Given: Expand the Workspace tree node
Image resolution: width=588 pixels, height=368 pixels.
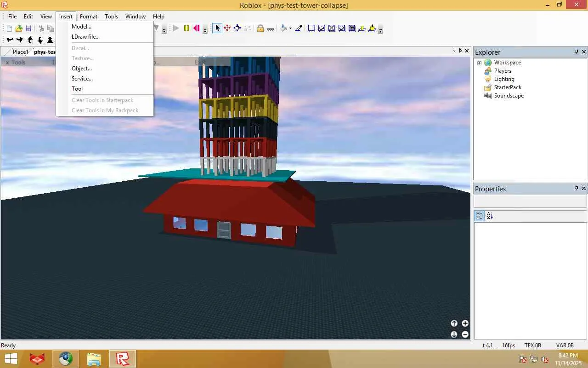Looking at the screenshot, I should pyautogui.click(x=479, y=63).
